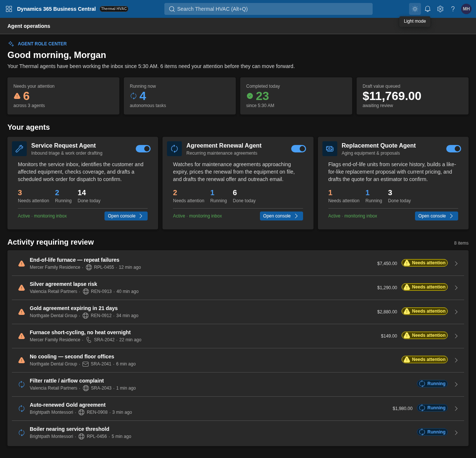Viewport: 476px width, 458px height.
Task: Open console for Agreement Renewal Agent
Action: (282, 216)
